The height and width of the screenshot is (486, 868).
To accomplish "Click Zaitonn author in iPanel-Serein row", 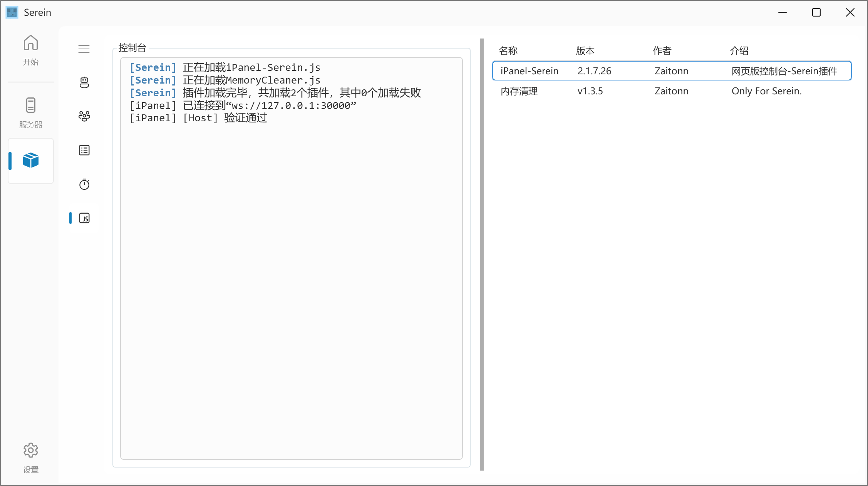I will [671, 71].
